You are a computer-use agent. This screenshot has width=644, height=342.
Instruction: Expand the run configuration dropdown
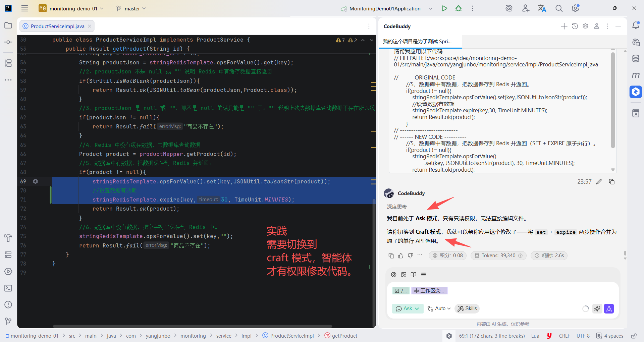pos(431,9)
